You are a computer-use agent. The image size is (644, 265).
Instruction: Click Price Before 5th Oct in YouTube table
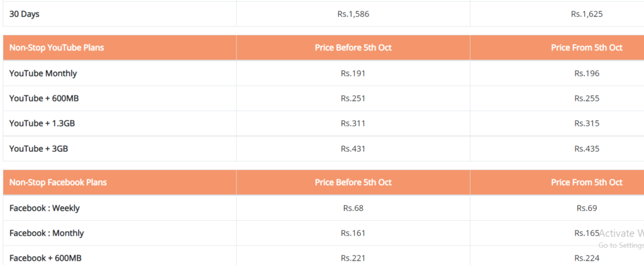point(353,48)
